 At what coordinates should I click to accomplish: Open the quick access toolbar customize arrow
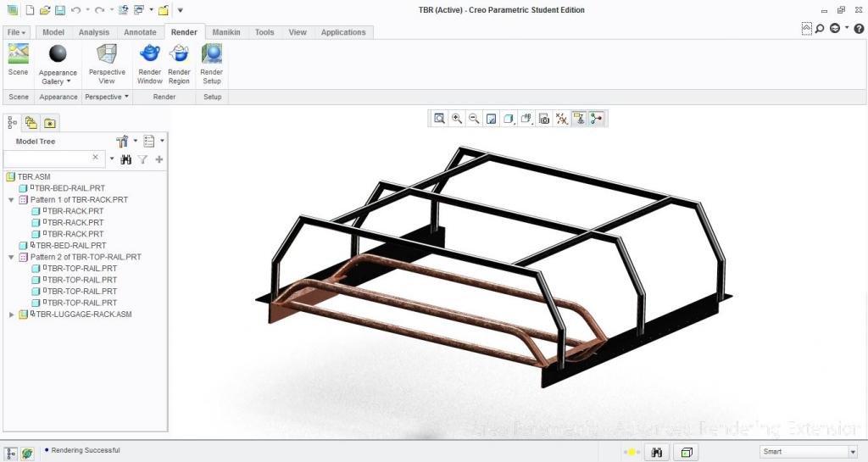pyautogui.click(x=180, y=10)
